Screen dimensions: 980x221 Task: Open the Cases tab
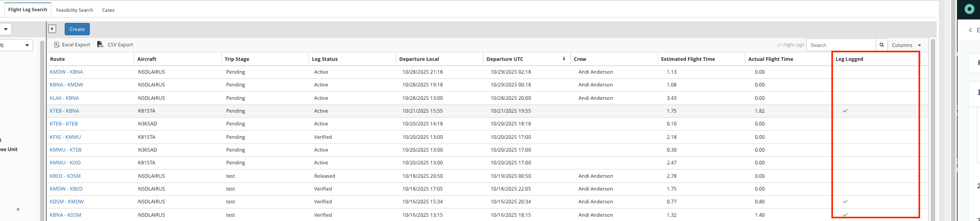[x=108, y=10]
